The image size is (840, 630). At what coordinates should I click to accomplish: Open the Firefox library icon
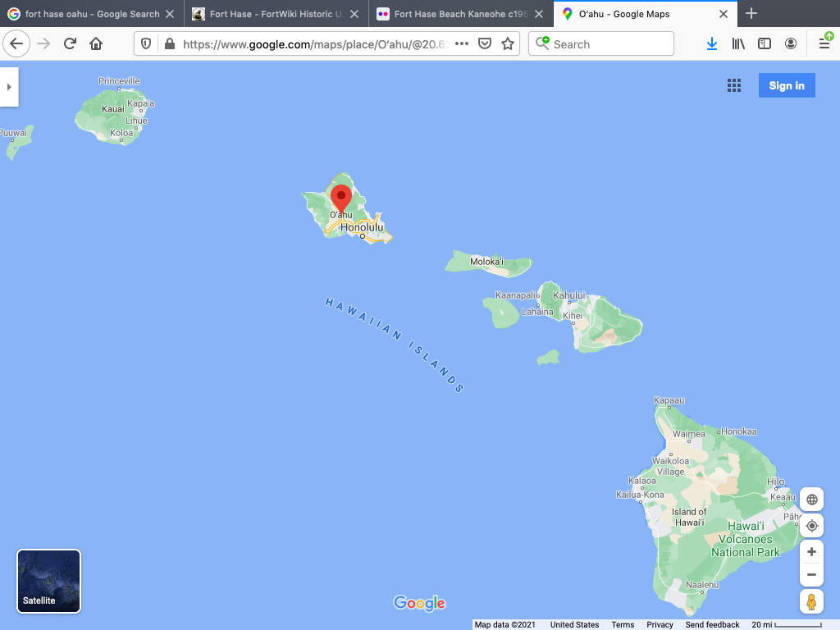click(738, 44)
